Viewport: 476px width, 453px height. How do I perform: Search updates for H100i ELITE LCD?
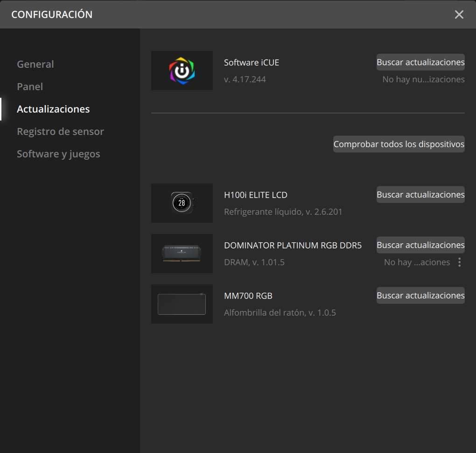[x=420, y=194]
